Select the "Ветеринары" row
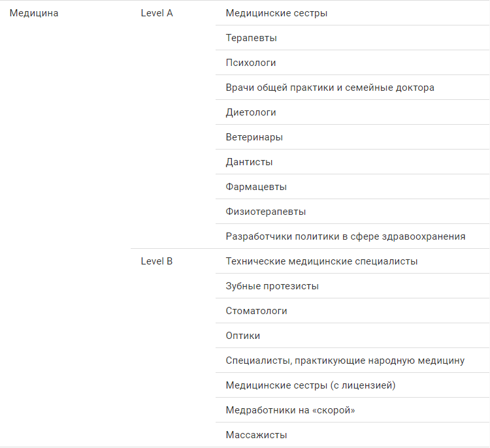Image resolution: width=490 pixels, height=448 pixels. click(x=254, y=137)
